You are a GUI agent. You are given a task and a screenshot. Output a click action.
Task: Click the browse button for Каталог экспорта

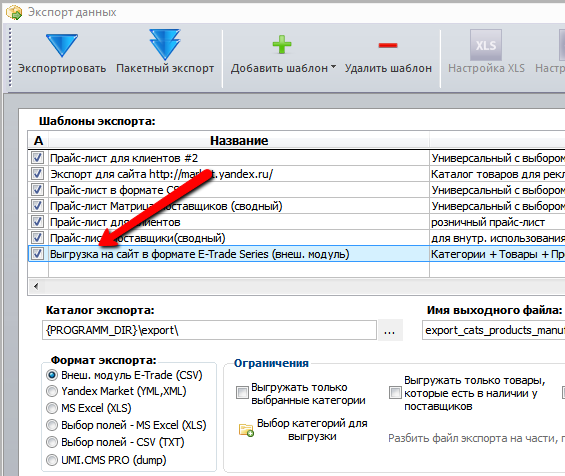[x=390, y=330]
